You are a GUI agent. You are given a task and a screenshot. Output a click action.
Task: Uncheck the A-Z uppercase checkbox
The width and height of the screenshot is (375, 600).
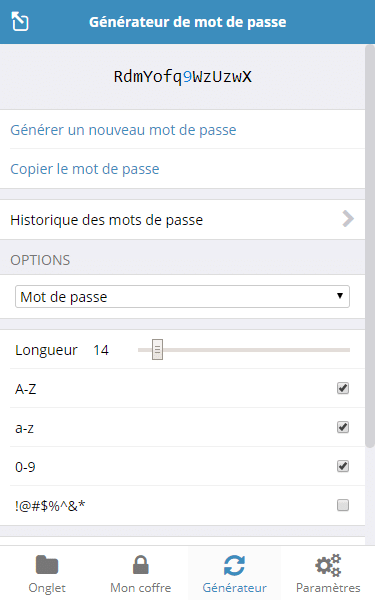[x=343, y=388]
